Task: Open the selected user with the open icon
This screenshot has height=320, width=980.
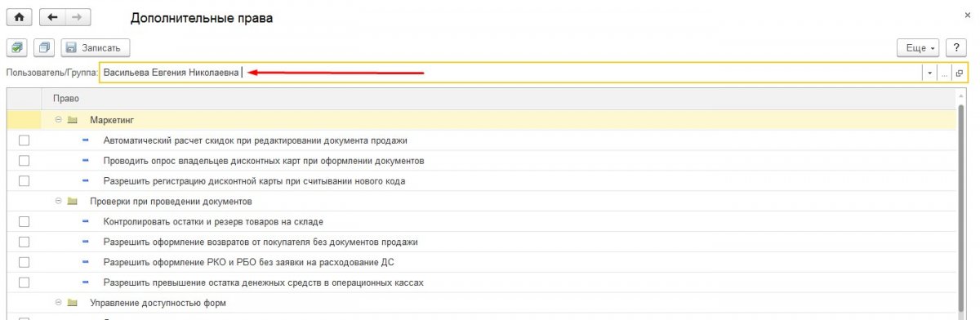Action: click(960, 73)
